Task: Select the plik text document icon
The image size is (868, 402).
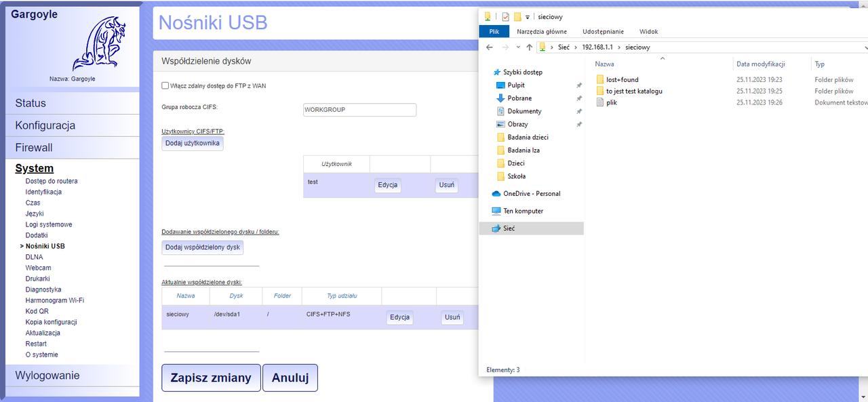Action: 600,102
